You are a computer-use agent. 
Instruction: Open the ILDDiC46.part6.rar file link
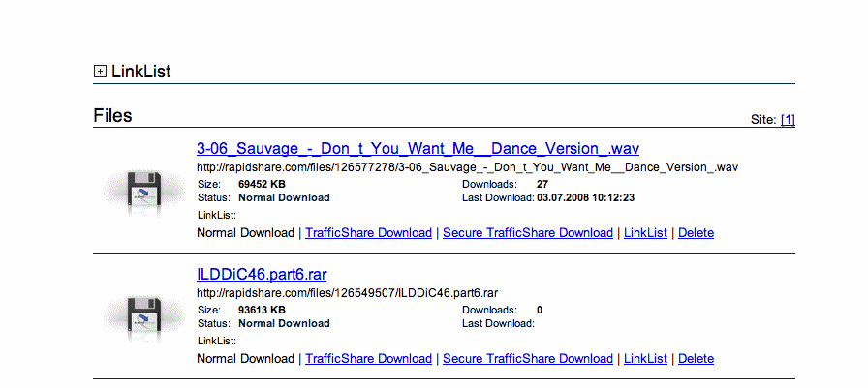click(x=268, y=274)
